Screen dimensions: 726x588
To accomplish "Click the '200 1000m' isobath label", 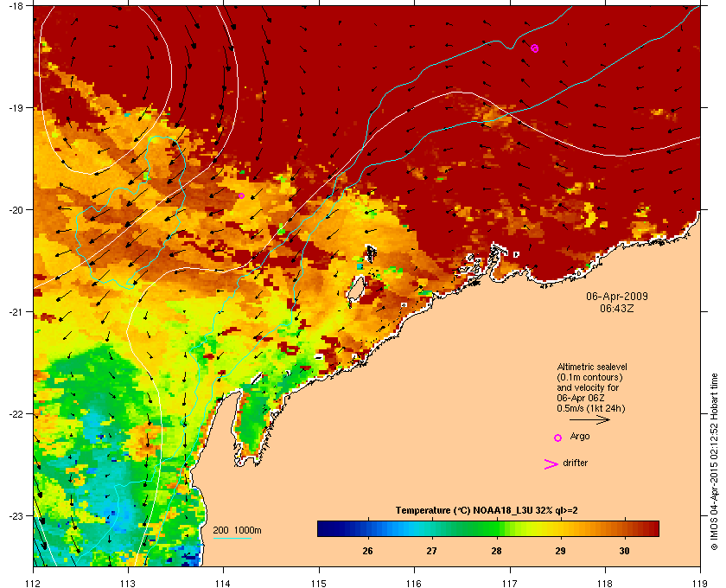I will point(237,530).
